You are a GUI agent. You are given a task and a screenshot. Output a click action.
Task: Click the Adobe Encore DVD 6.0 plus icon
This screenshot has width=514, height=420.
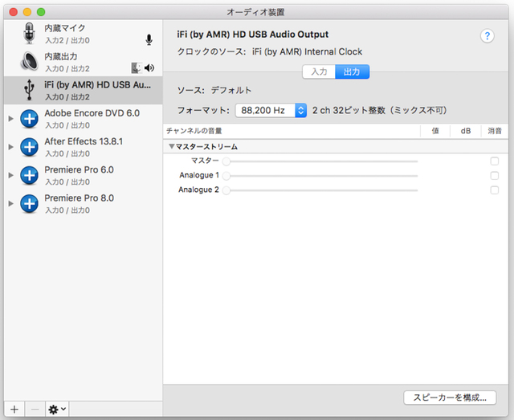point(30,119)
